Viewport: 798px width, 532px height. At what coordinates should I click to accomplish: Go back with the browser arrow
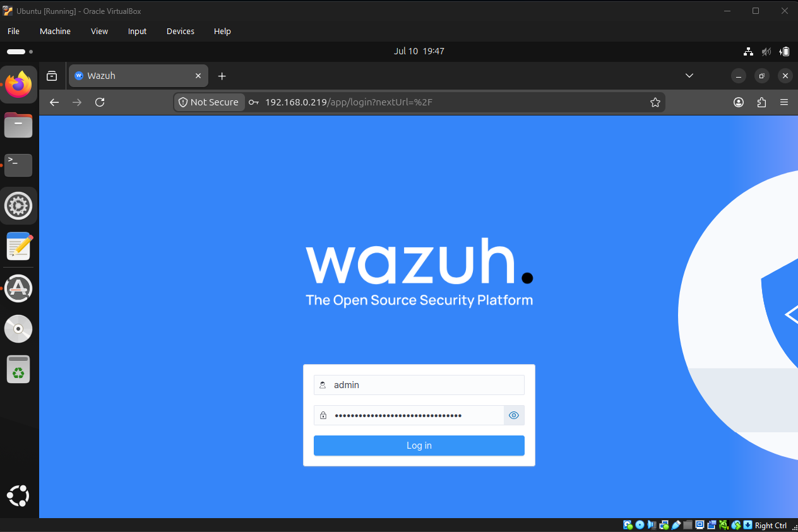[54, 102]
